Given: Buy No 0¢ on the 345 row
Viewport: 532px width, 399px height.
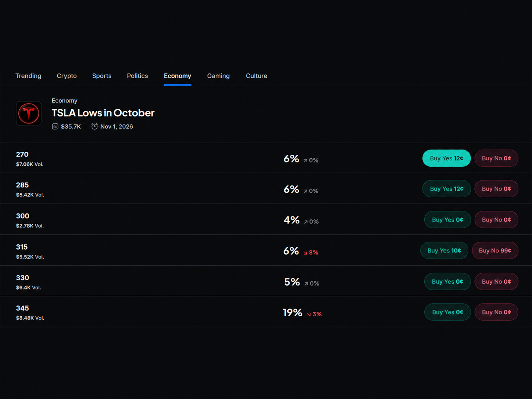Looking at the screenshot, I should pos(496,312).
